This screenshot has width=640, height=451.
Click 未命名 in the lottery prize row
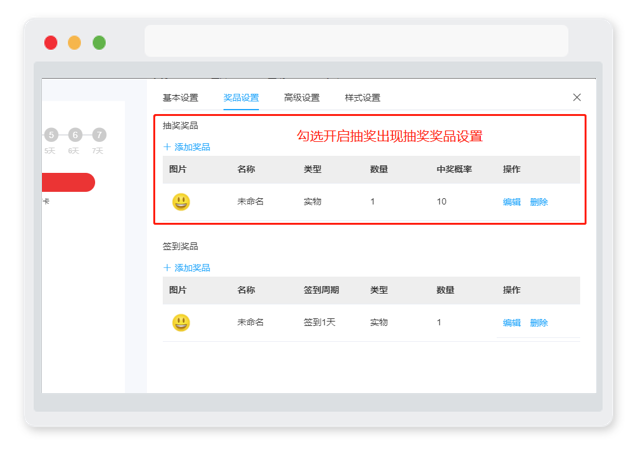click(x=250, y=202)
